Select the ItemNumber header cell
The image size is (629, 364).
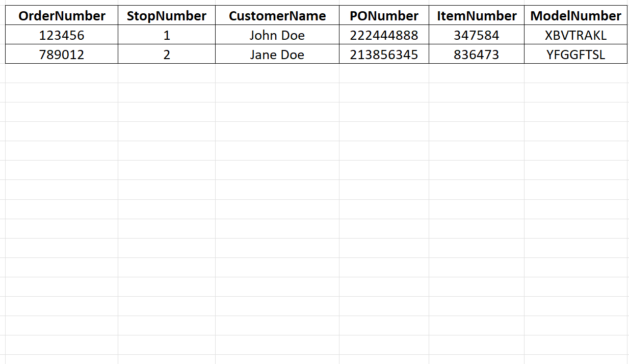(x=477, y=16)
